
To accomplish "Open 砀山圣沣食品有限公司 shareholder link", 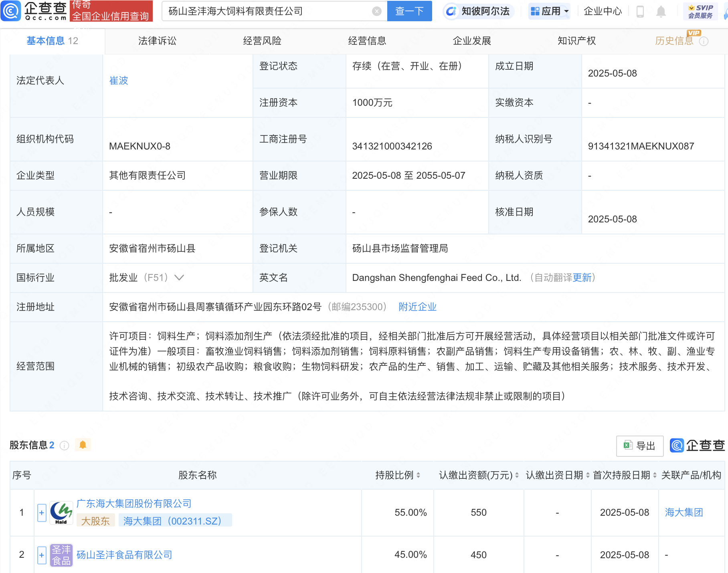I will coord(124,555).
